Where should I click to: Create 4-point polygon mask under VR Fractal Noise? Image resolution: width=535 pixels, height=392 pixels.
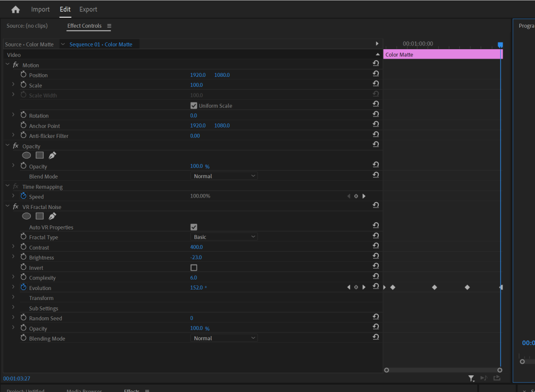40,216
